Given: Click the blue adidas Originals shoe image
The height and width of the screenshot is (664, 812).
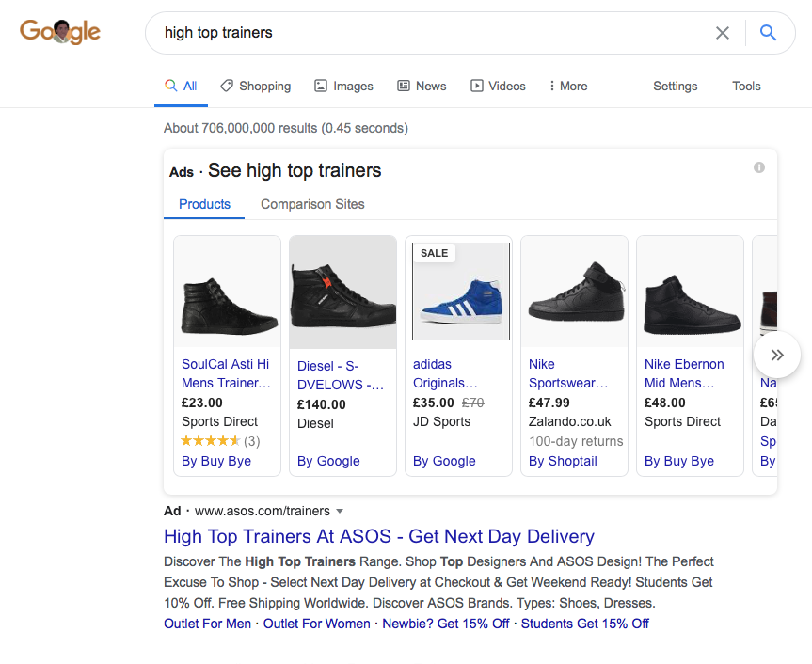Looking at the screenshot, I should (x=459, y=291).
